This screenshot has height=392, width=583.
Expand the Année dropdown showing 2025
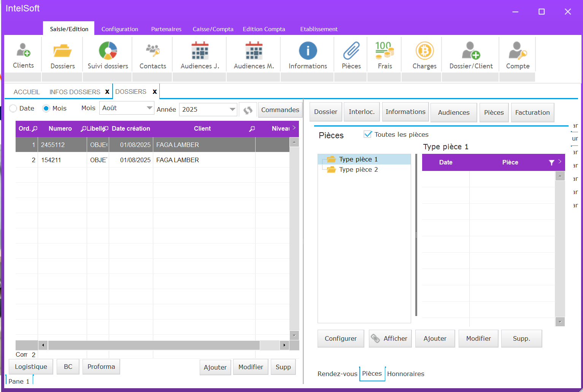click(x=232, y=110)
